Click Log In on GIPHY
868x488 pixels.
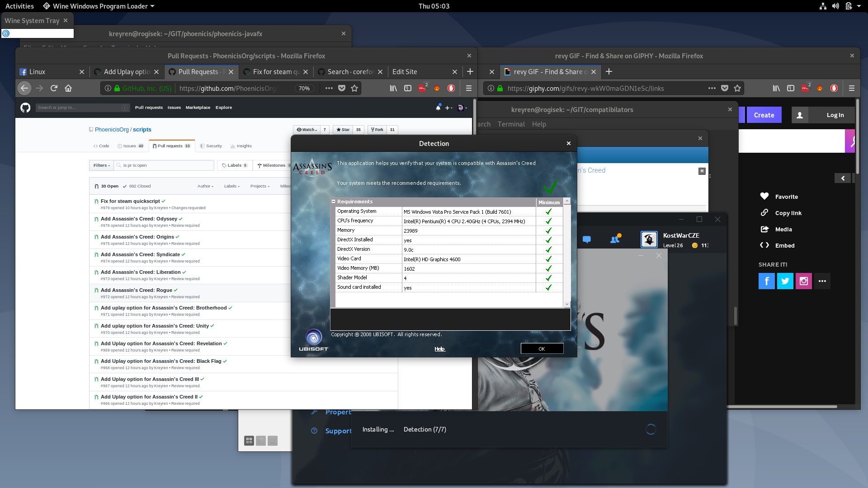[835, 115]
